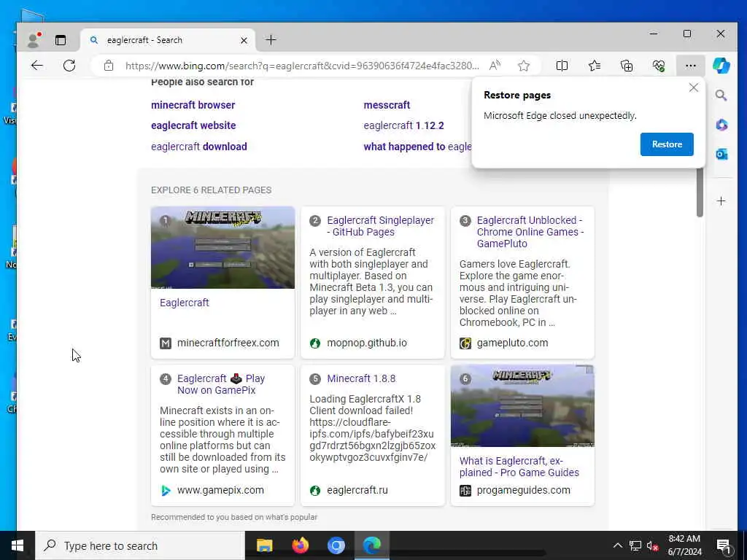This screenshot has height=560, width=747.
Task: Click the www.gamepix.com source text
Action: (220, 491)
